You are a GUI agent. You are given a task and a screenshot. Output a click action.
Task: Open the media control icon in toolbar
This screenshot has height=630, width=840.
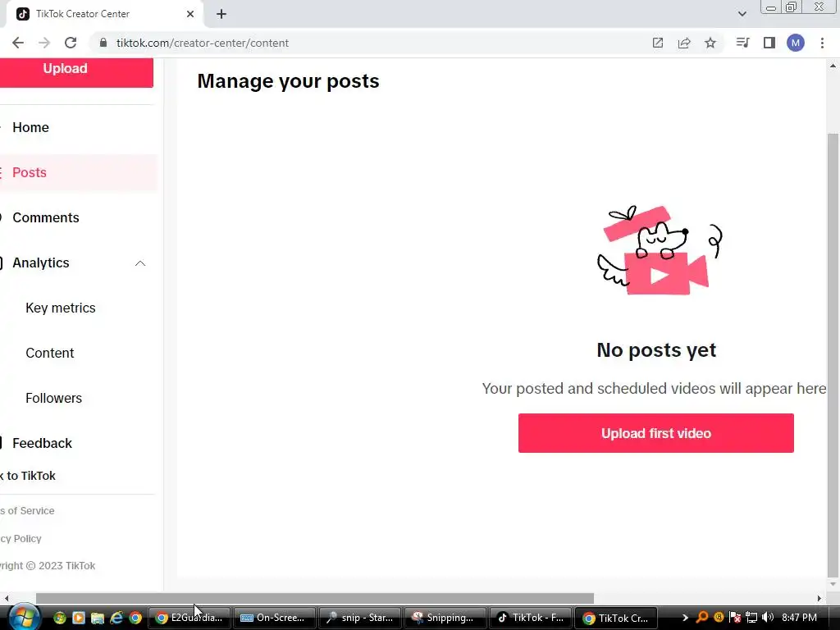[742, 43]
